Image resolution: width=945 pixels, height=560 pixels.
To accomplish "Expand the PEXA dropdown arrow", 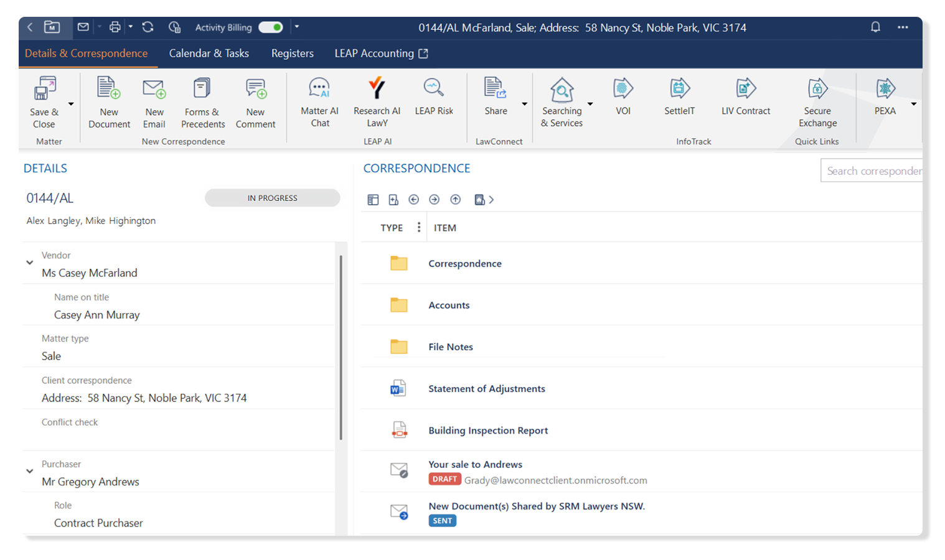I will pos(913,104).
